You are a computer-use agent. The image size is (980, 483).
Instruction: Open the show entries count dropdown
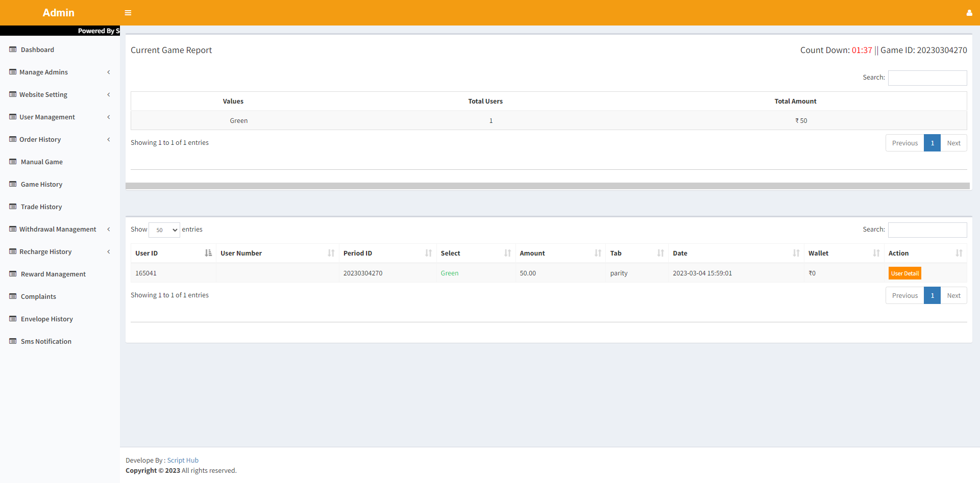(164, 230)
